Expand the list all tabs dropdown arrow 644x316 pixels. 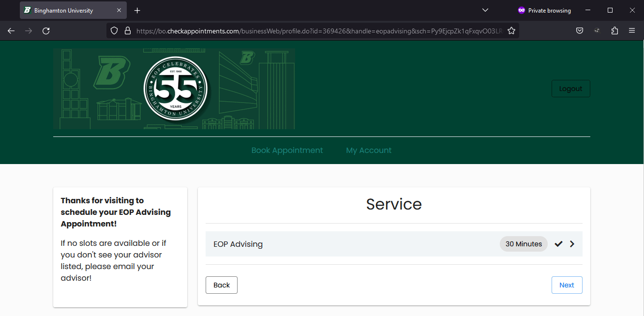[x=485, y=11]
